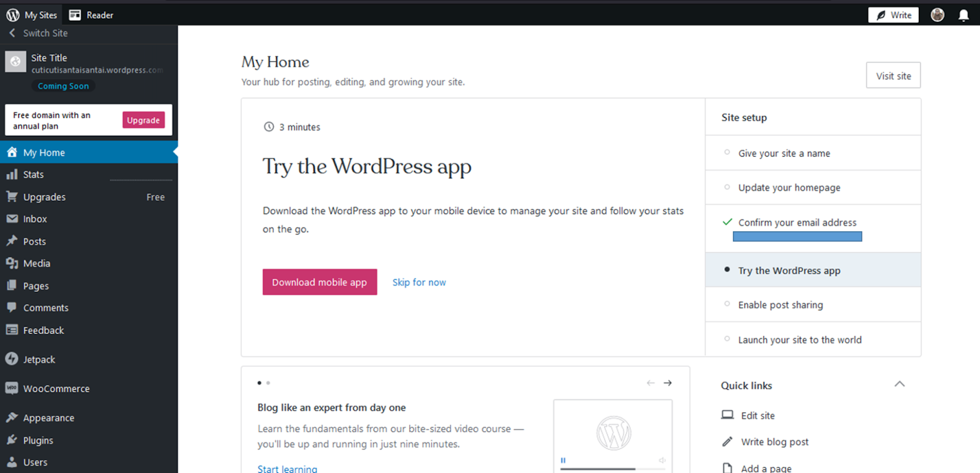Click the Write pen icon
980x473 pixels.
(881, 15)
